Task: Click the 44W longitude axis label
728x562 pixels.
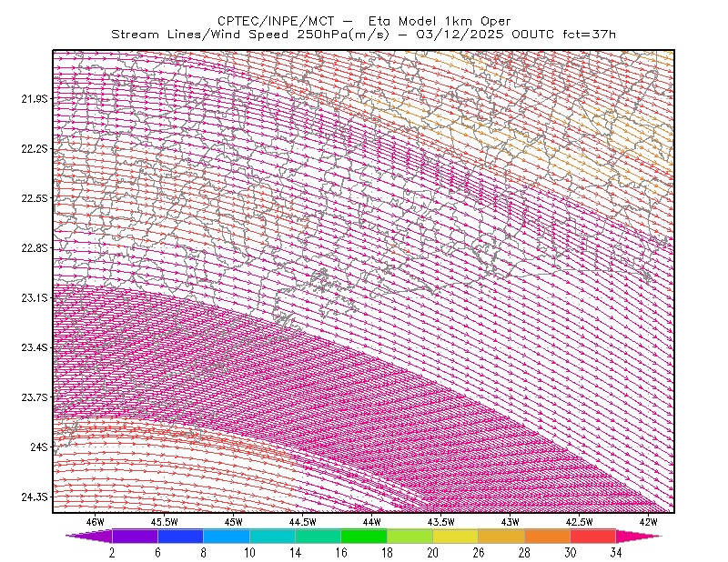Action: 372,522
